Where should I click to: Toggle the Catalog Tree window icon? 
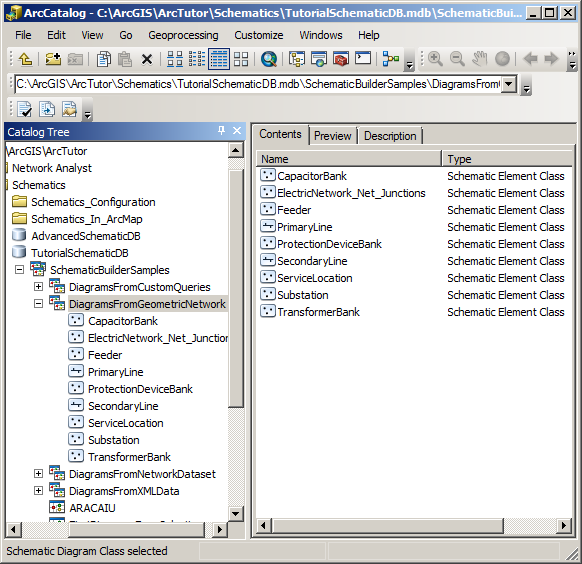click(x=297, y=59)
